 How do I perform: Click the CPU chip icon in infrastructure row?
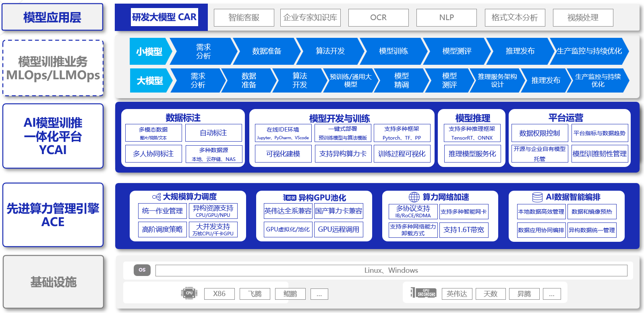click(189, 293)
